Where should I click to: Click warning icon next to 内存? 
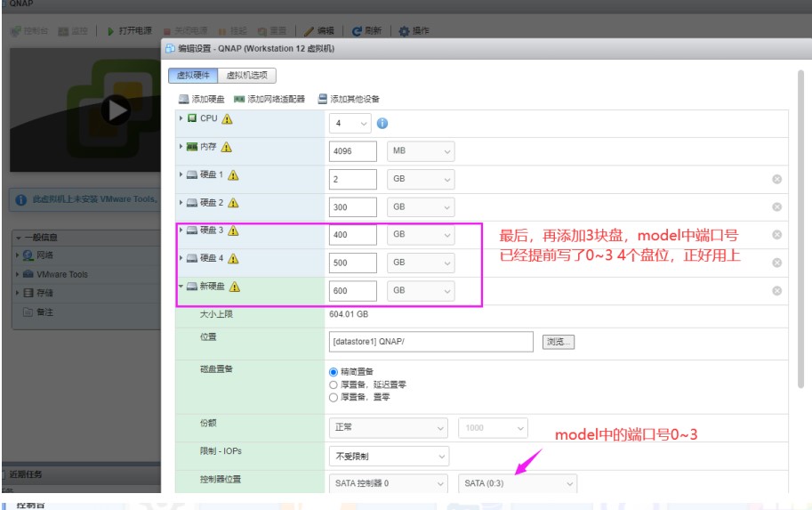click(226, 147)
